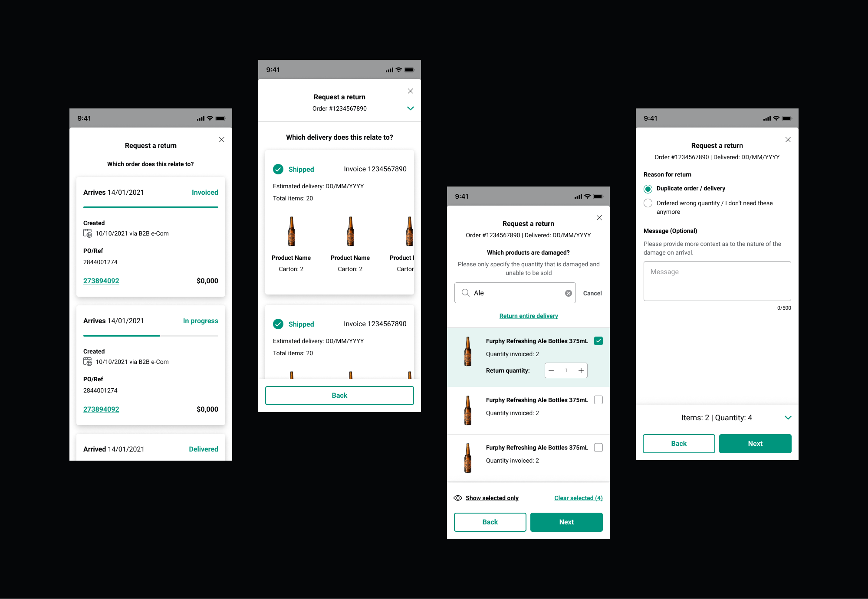Click the Return entire delivery link

coord(528,316)
